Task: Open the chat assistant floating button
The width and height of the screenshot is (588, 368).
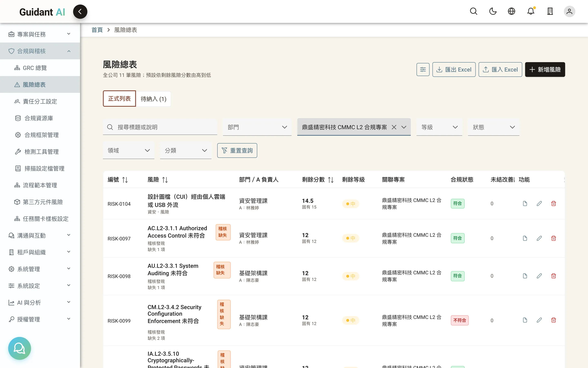Action: [19, 348]
